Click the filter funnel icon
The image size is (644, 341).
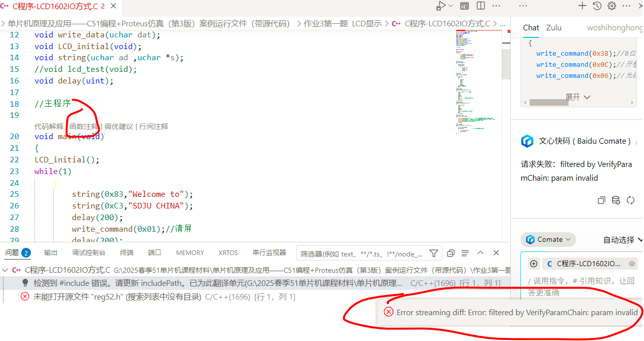click(x=434, y=253)
